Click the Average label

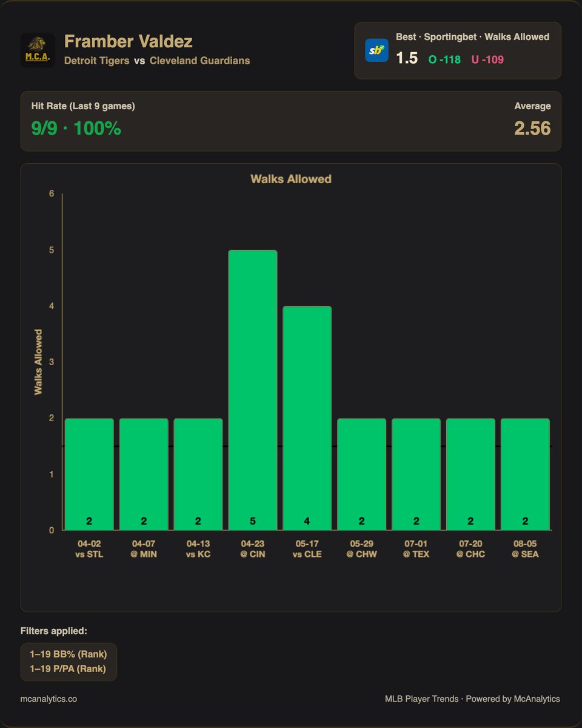coord(532,106)
